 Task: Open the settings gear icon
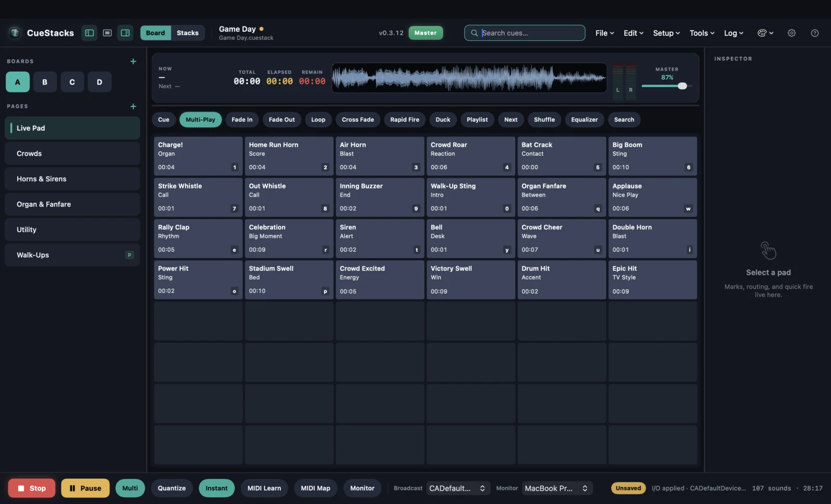[792, 33]
